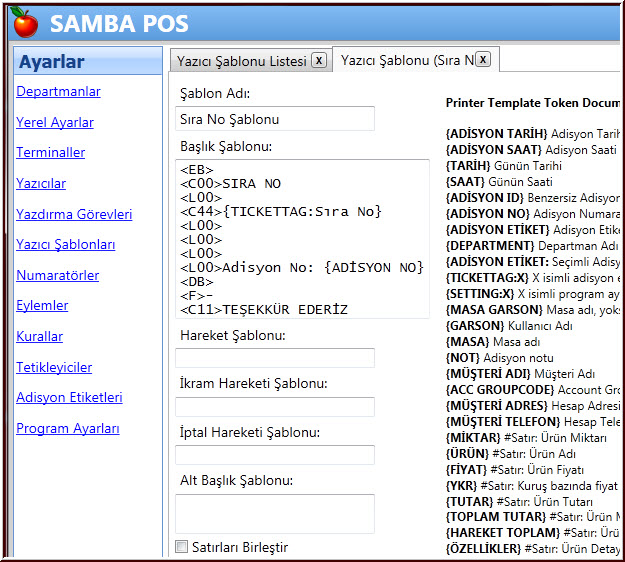This screenshot has width=625, height=562.
Task: Go to Yerel Ayarlar
Action: point(55,123)
